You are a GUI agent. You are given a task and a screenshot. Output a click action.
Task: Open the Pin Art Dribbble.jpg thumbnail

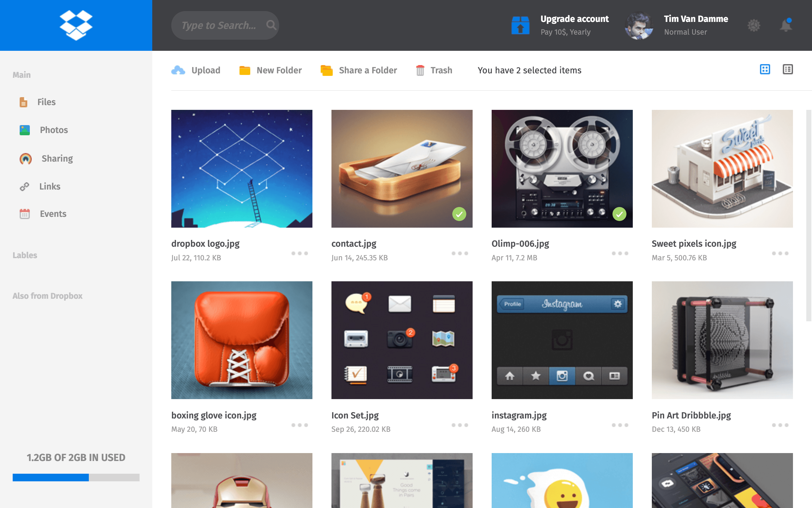pyautogui.click(x=722, y=340)
